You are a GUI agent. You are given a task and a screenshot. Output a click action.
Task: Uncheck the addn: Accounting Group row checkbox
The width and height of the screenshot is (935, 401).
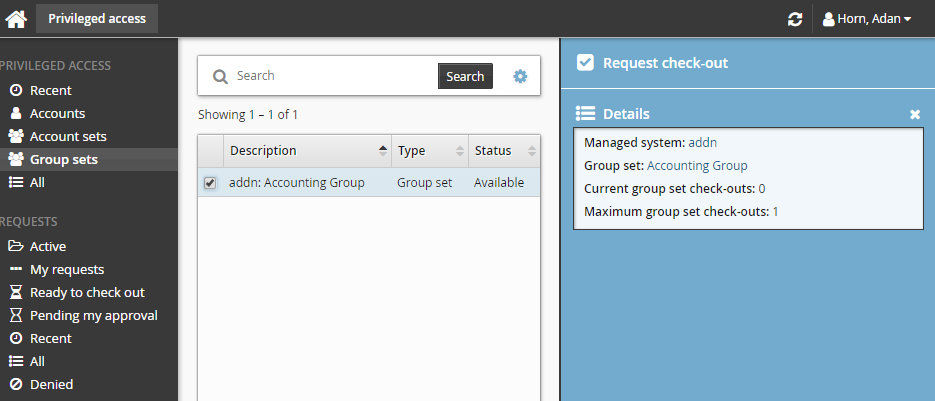[210, 183]
